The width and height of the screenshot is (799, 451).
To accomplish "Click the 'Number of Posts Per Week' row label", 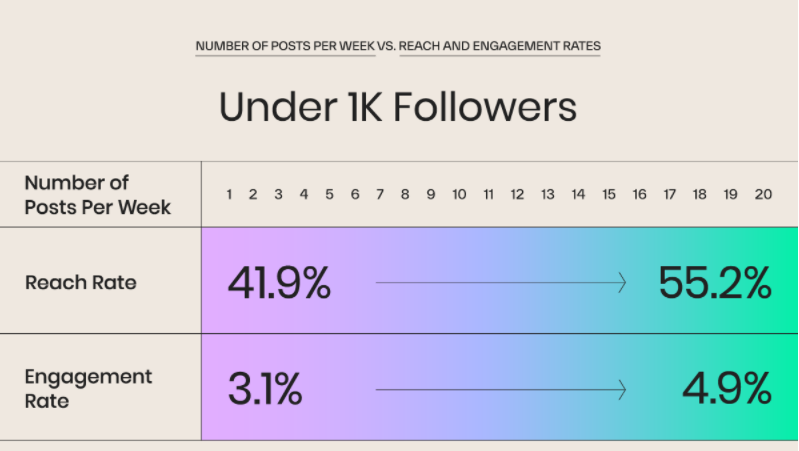I will click(97, 195).
